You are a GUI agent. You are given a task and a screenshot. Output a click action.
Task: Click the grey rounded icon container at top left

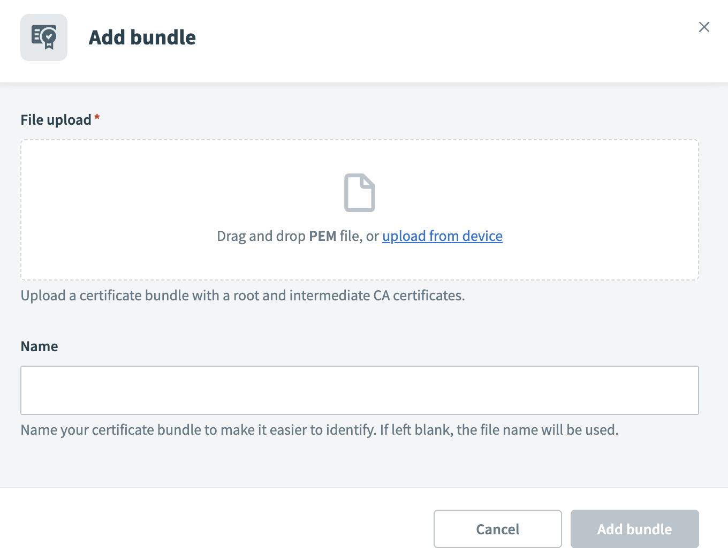tap(44, 37)
